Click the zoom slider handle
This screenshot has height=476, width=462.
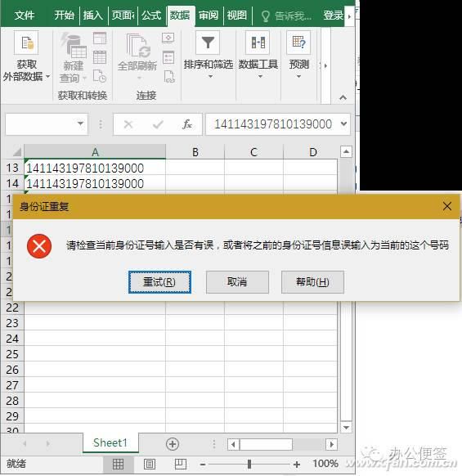[x=249, y=465]
